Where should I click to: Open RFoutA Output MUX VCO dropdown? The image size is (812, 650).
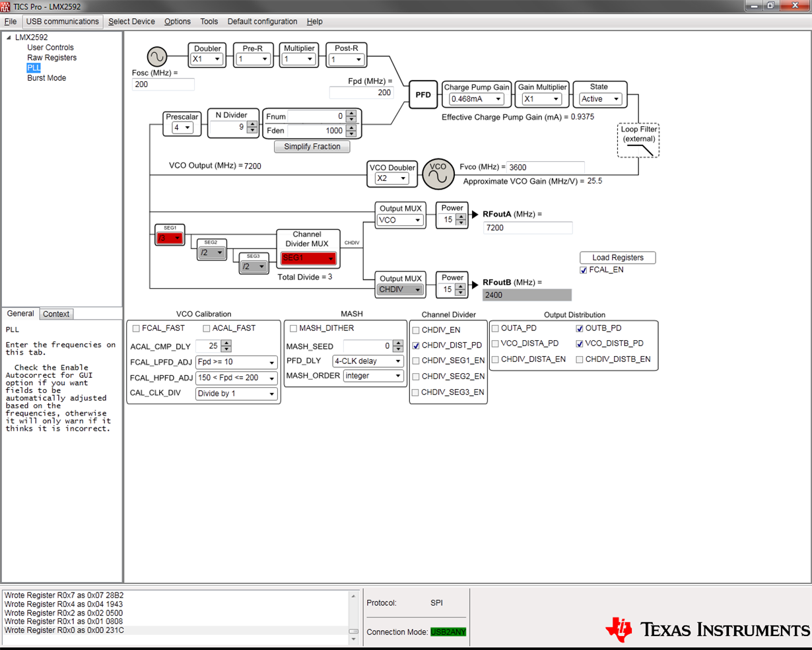coord(399,220)
